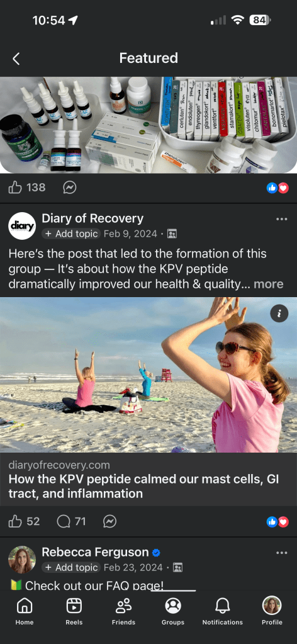This screenshot has height=644, width=297.
Task: Expand post text with 'more'
Action: [268, 284]
